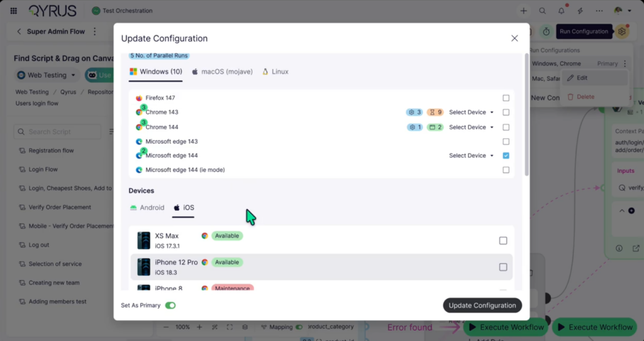This screenshot has height=341, width=644.
Task: Click the plus icon in top bar
Action: [523, 11]
